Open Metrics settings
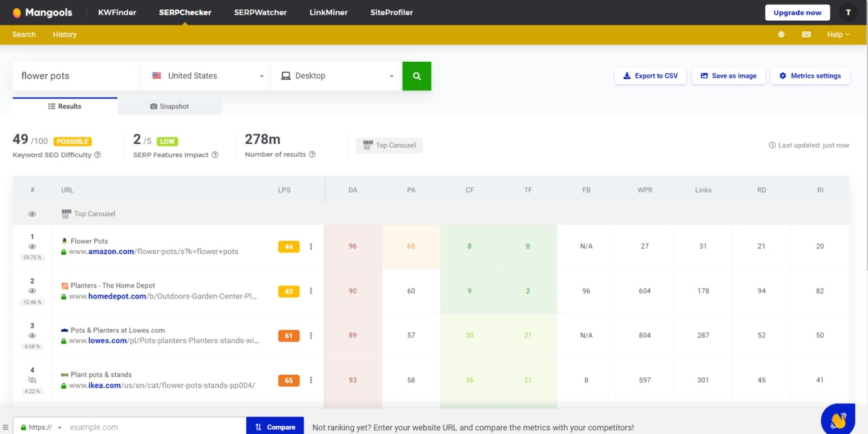This screenshot has height=434, width=868. [810, 76]
